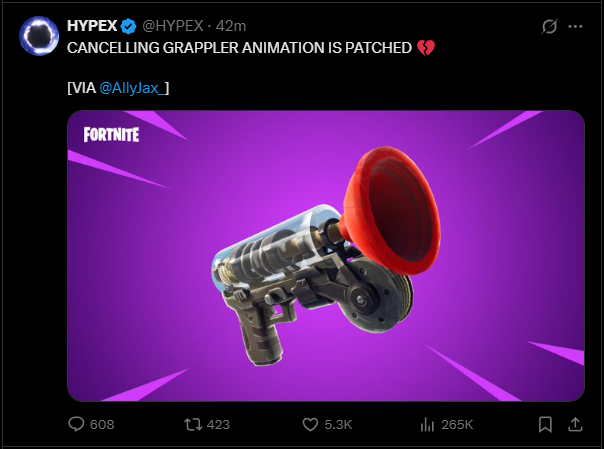Open the HYPEX profile avatar
Image resolution: width=604 pixels, height=449 pixels.
(39, 36)
